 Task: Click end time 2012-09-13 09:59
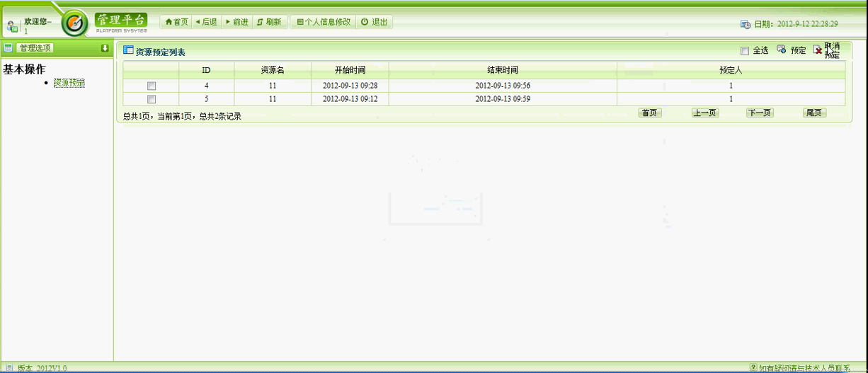click(x=503, y=99)
